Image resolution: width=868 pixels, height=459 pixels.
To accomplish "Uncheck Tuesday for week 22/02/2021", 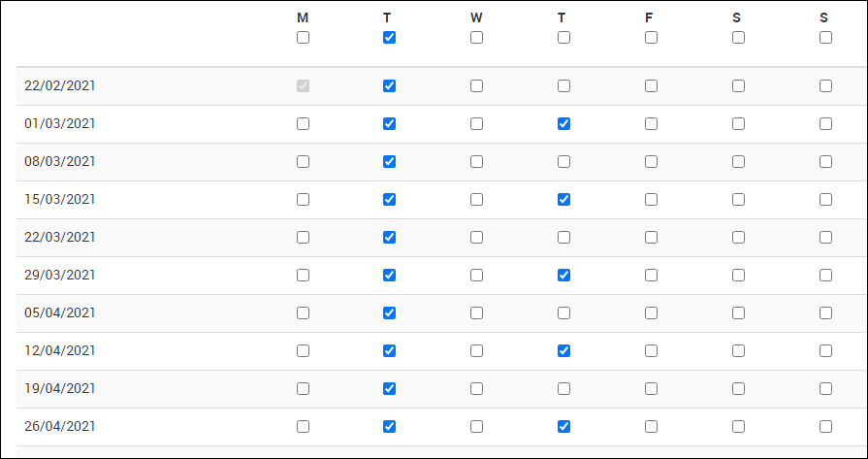I will pos(390,85).
